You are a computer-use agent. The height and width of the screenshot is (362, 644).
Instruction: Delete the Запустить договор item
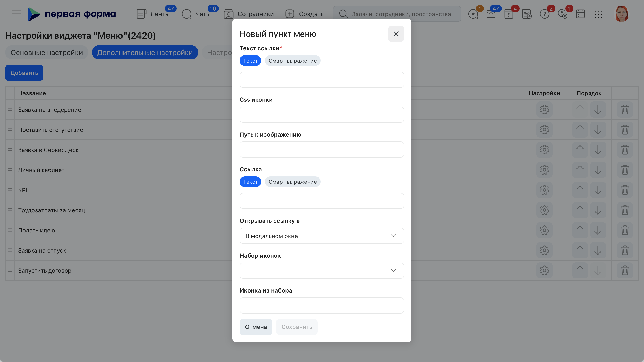[x=625, y=270]
